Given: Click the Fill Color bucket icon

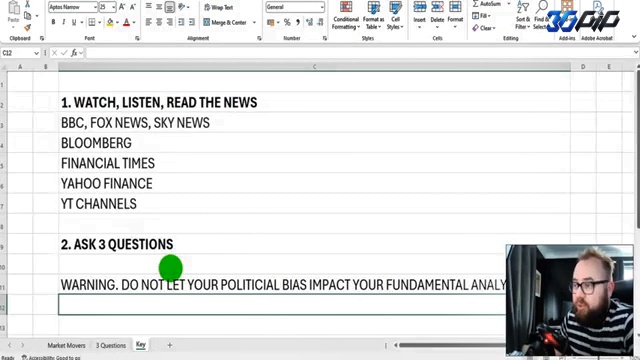Looking at the screenshot, I should pyautogui.click(x=110, y=22).
